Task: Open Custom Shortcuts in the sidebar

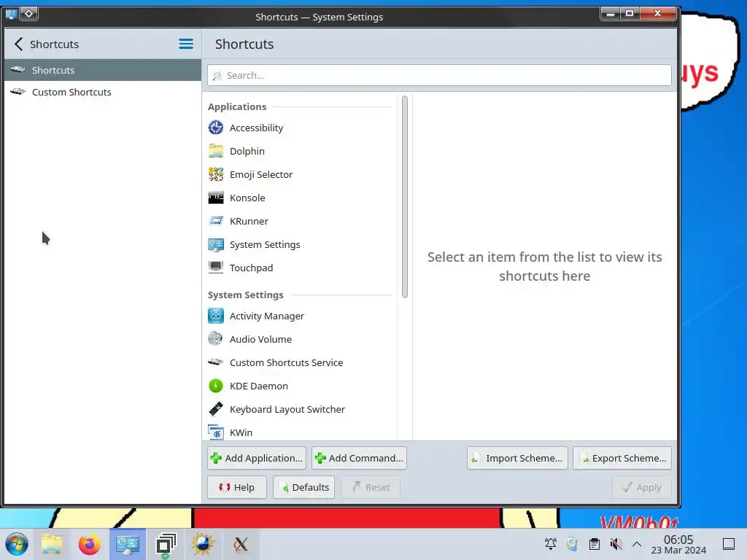Action: pos(103,92)
